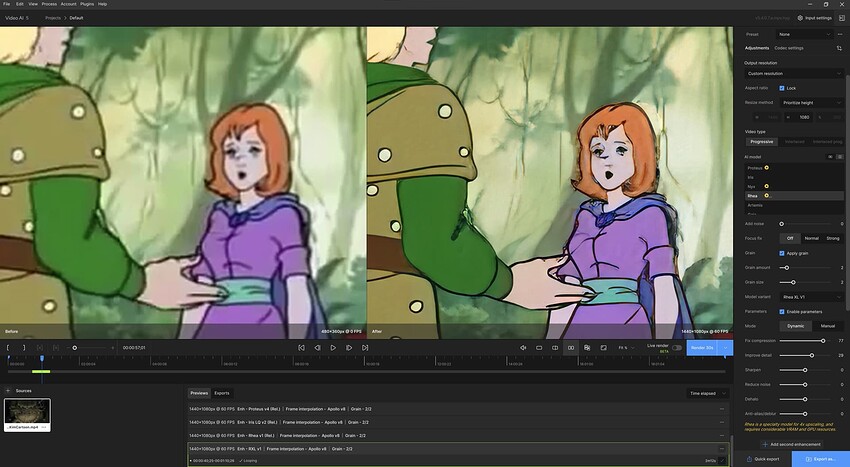
Task: Set Focus fix to Strong
Action: pyautogui.click(x=833, y=238)
